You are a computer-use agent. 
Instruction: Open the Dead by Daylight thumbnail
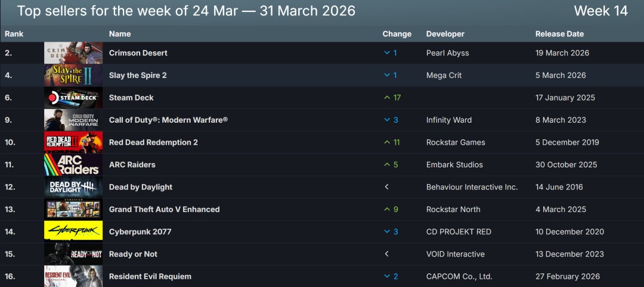73,187
